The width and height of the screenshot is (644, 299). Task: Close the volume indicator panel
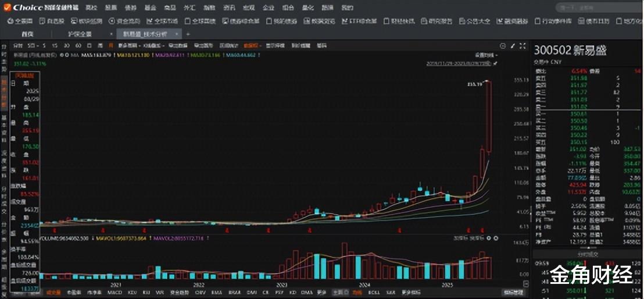[496, 238]
